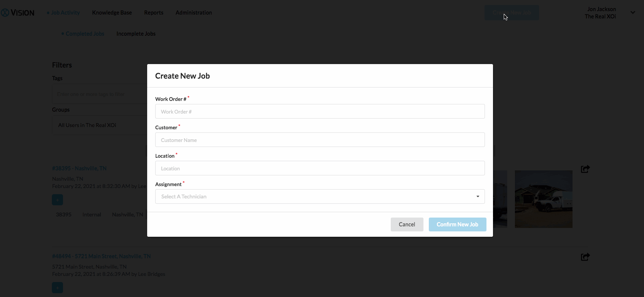Click the Confirm New Job button
Viewport: 644px width, 297px height.
click(x=457, y=224)
